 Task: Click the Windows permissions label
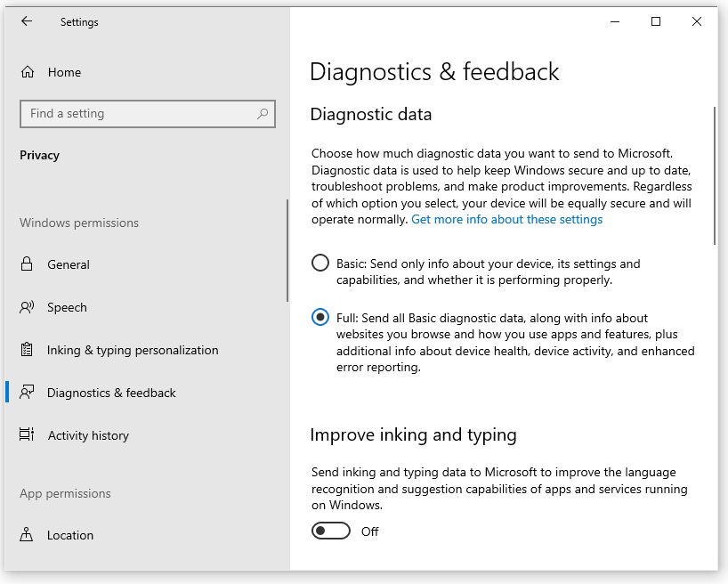click(79, 223)
